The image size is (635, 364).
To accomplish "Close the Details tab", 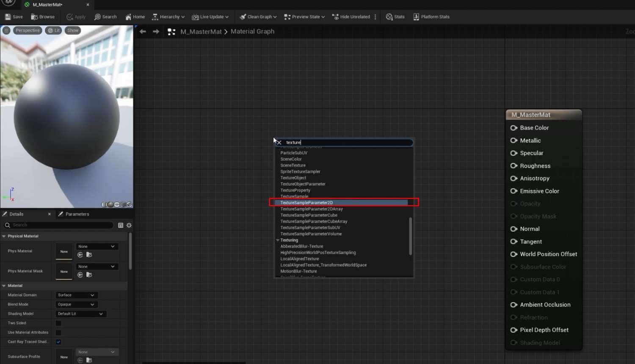I will tap(50, 214).
